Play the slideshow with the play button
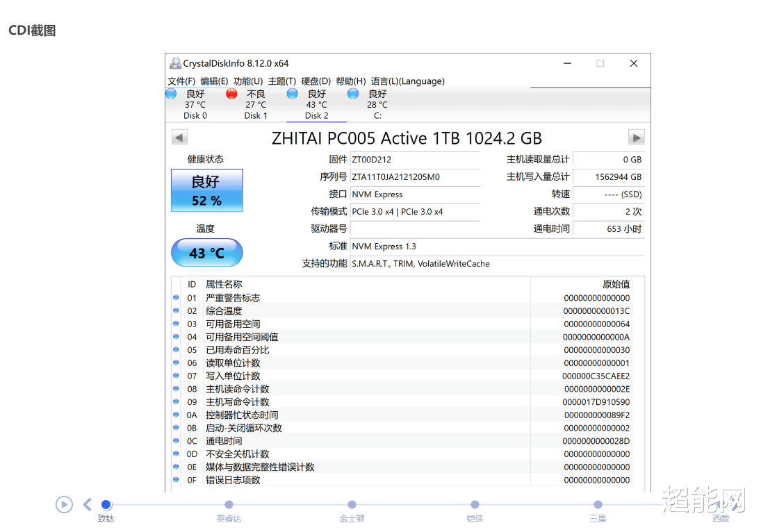This screenshot has width=761, height=532. coord(64,504)
